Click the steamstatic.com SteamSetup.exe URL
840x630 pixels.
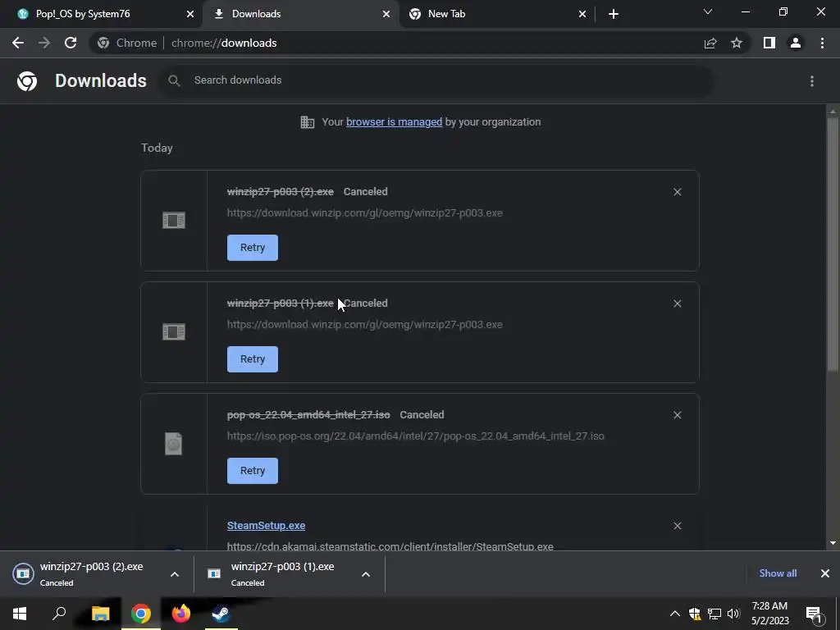pos(390,546)
